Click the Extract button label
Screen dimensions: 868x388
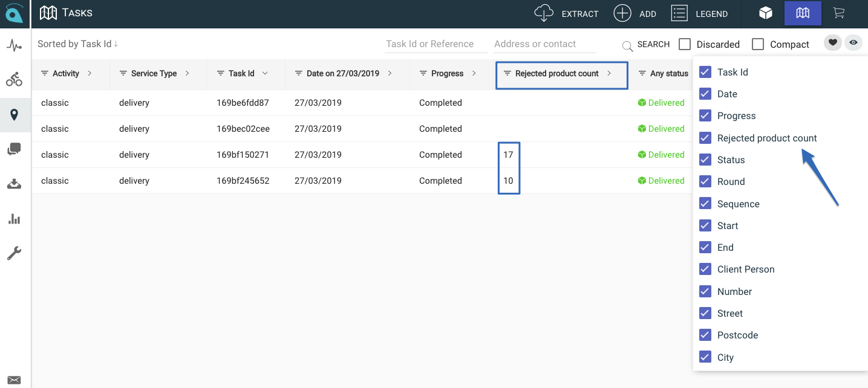pos(580,14)
